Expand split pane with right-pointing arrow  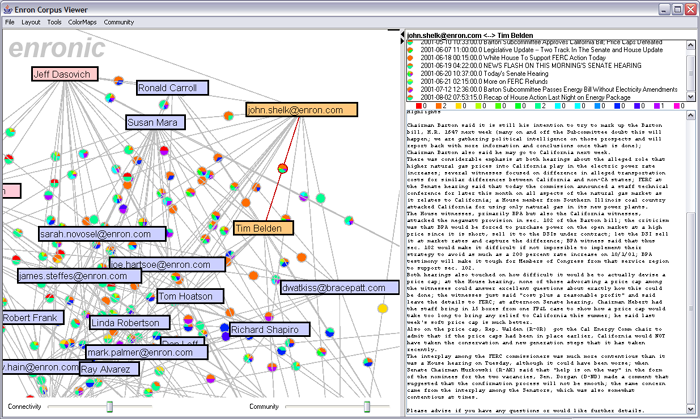[403, 41]
